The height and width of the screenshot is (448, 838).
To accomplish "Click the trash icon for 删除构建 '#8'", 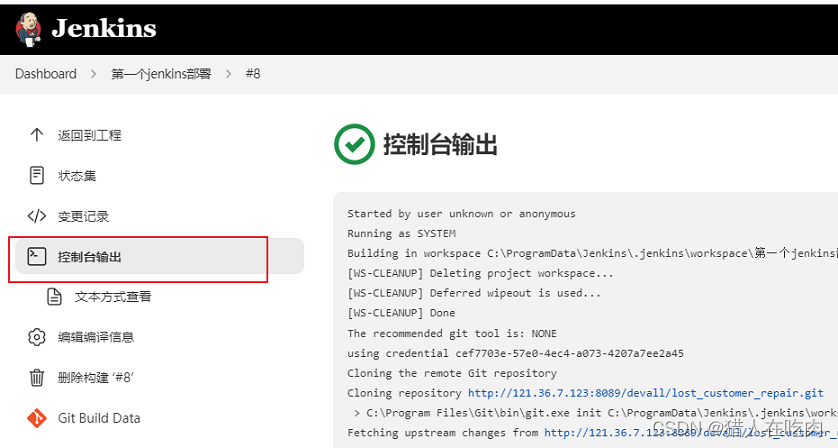I will coord(37,377).
